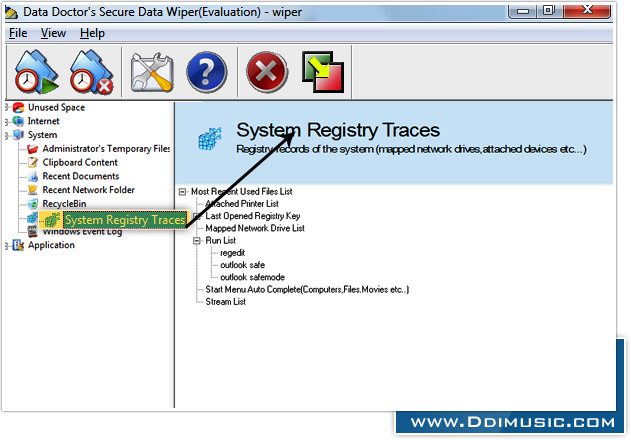631x440 pixels.
Task: Select Administrator's Temporary Files
Action: pos(106,149)
